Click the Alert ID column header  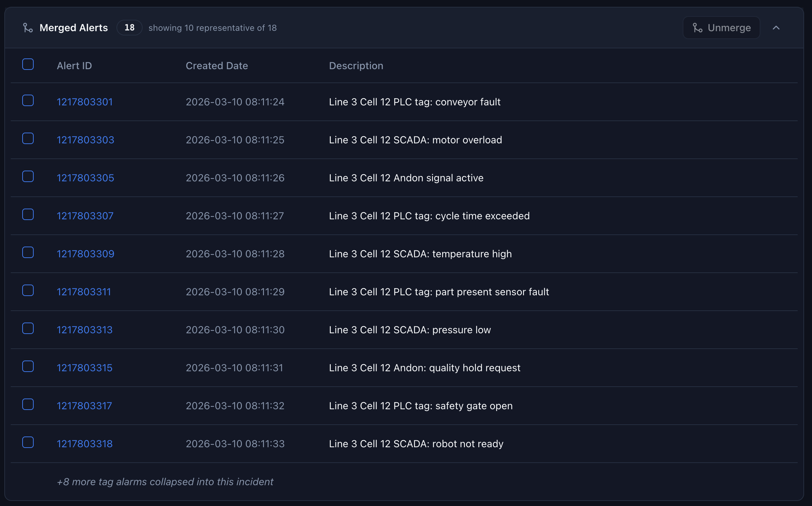tap(74, 66)
